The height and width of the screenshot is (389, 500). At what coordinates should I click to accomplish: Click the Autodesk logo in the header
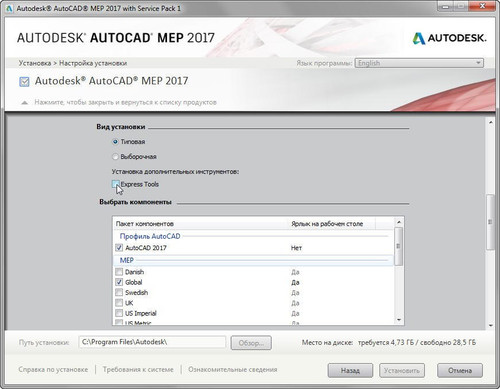coord(449,38)
